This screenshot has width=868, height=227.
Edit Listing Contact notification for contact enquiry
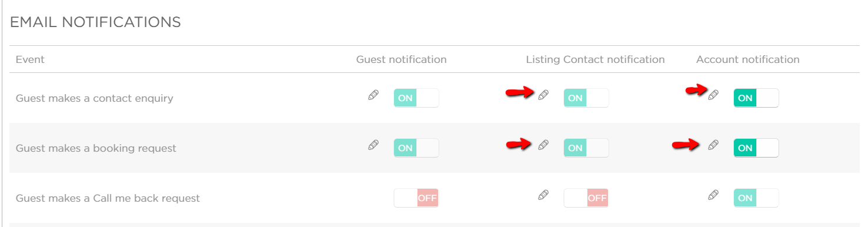click(543, 95)
